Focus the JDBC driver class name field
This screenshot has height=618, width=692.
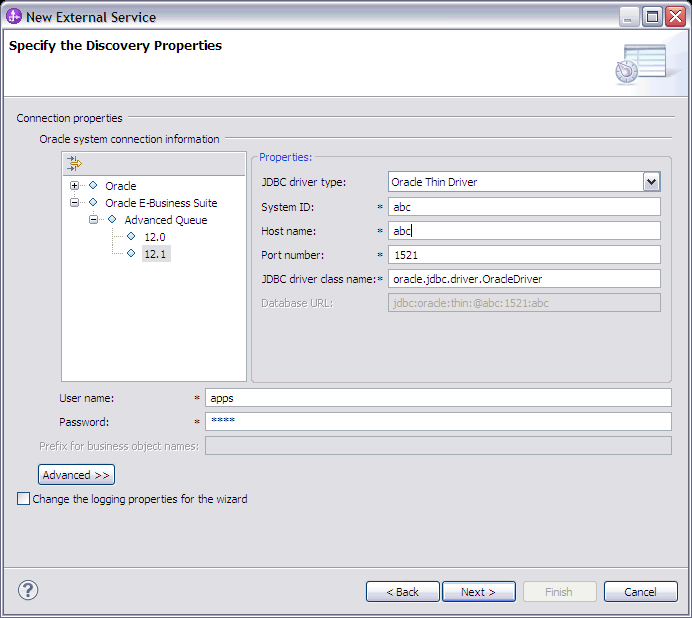click(524, 279)
